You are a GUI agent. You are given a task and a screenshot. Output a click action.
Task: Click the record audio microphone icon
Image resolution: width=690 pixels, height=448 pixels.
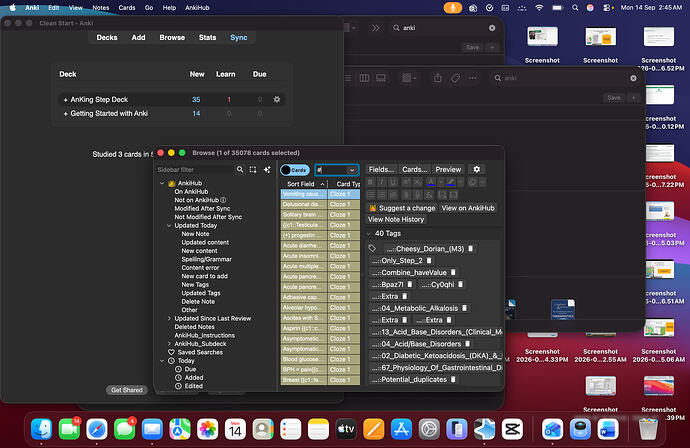click(418, 195)
